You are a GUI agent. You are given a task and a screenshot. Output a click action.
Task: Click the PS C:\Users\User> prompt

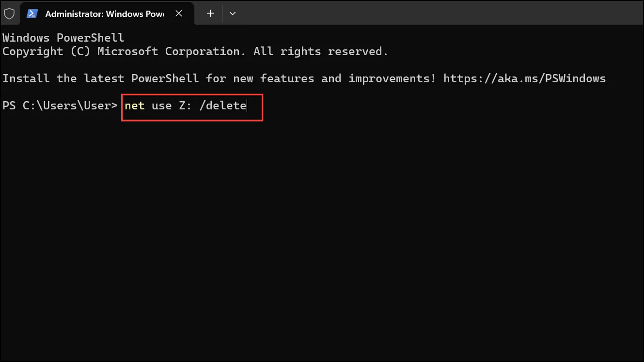tap(60, 106)
